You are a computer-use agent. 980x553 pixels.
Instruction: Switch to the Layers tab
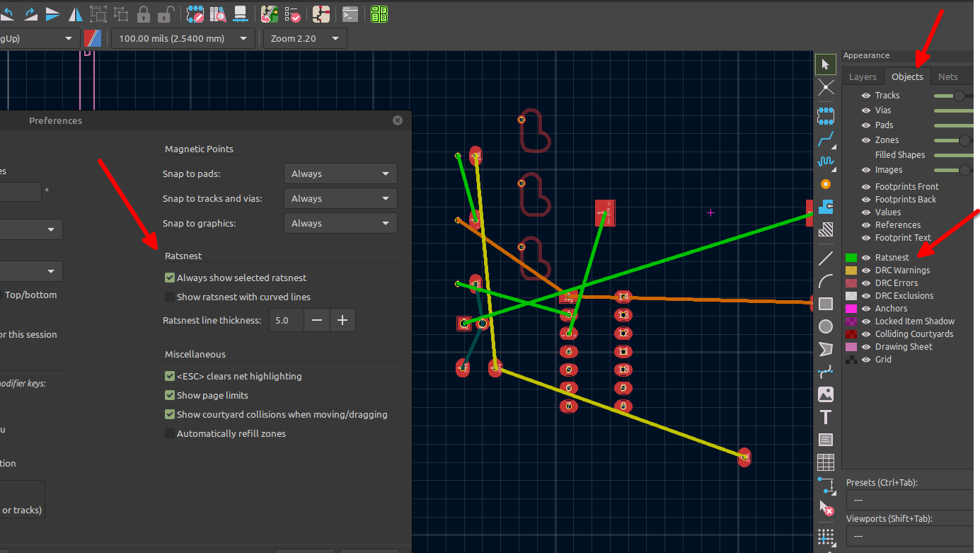coord(863,76)
